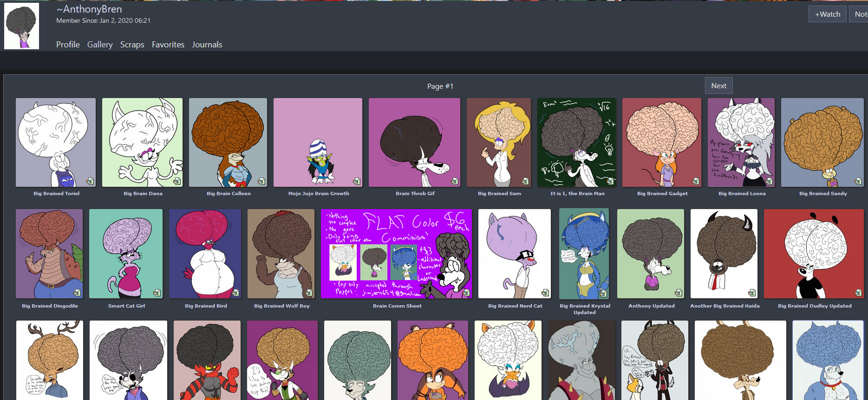868x400 pixels.
Task: Open the Big Brained Krystal Updated thumbnail
Action: tap(584, 254)
